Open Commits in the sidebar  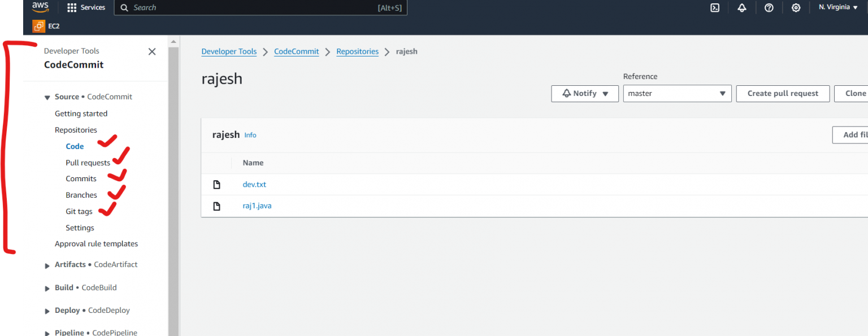click(81, 178)
